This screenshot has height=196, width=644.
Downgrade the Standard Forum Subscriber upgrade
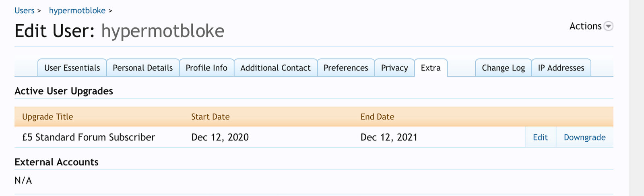point(584,137)
